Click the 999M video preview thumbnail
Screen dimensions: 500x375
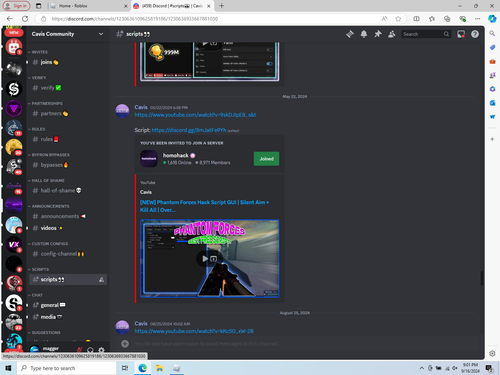209,61
